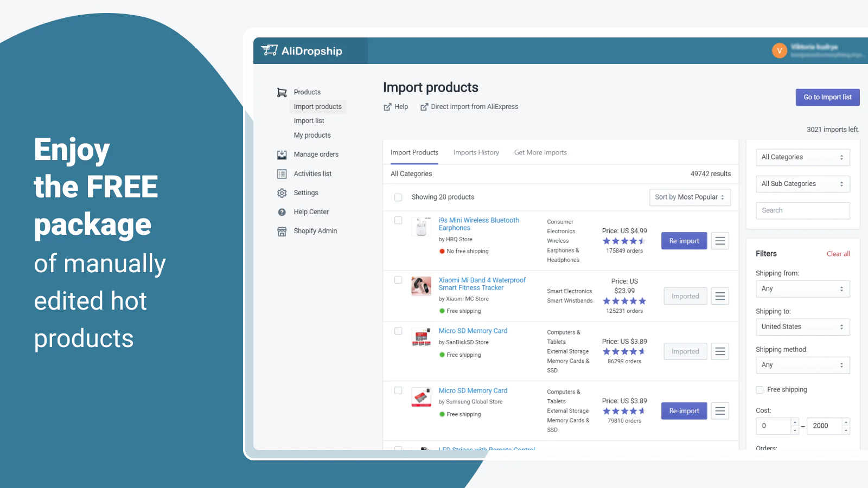Click the Products cart icon in sidebar

coord(282,93)
